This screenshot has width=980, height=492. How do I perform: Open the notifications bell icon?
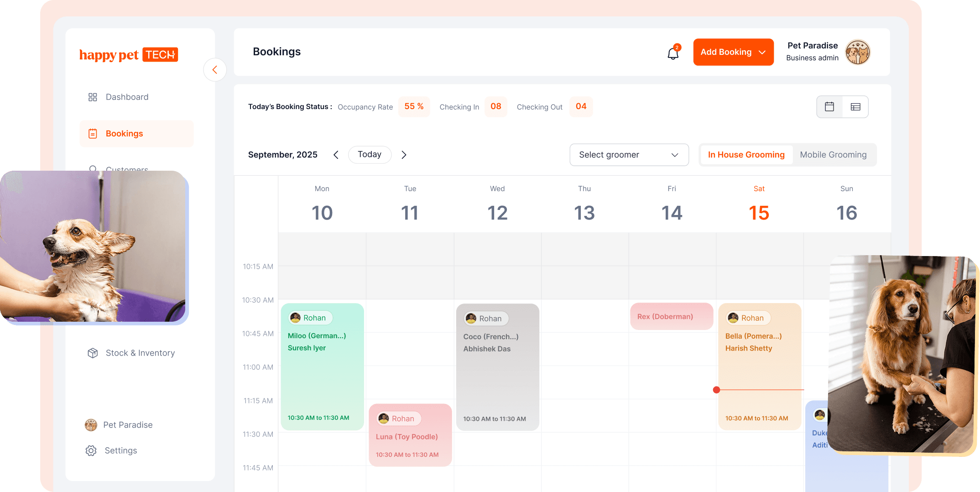(x=673, y=53)
